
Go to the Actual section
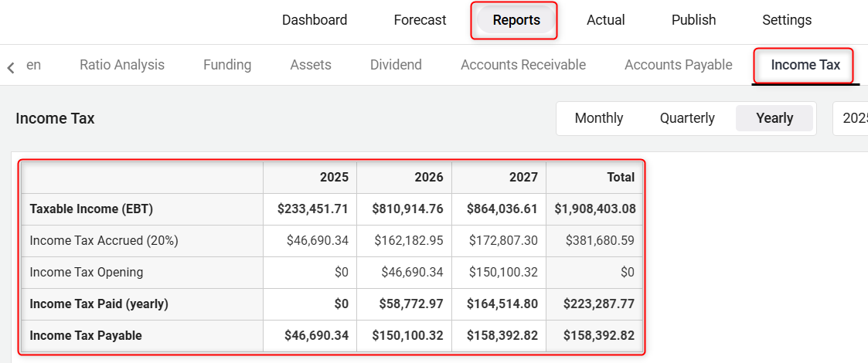coord(606,21)
